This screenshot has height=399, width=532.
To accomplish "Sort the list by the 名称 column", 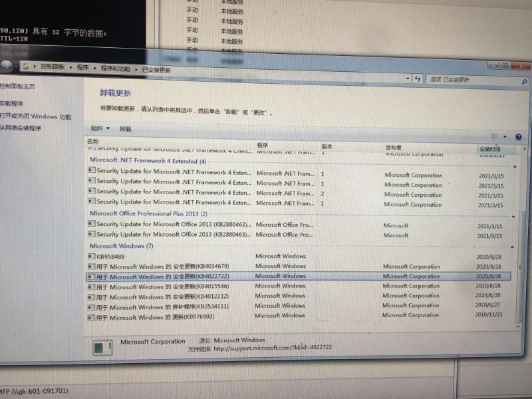I will [93, 142].
